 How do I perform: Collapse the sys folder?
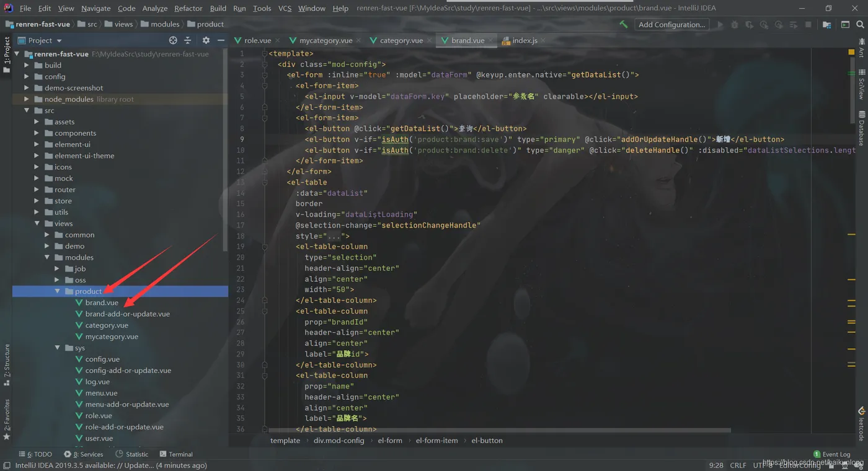(57, 348)
